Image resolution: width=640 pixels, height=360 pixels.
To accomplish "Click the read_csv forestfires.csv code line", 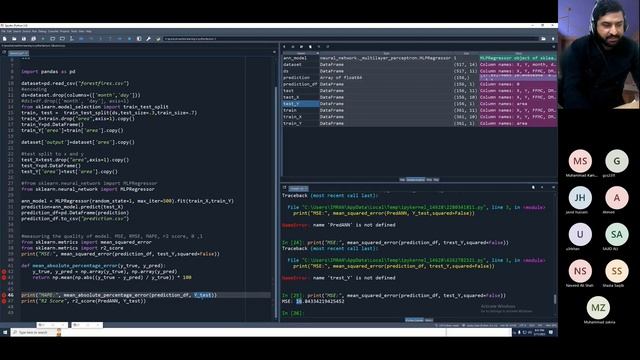I will click(x=75, y=83).
